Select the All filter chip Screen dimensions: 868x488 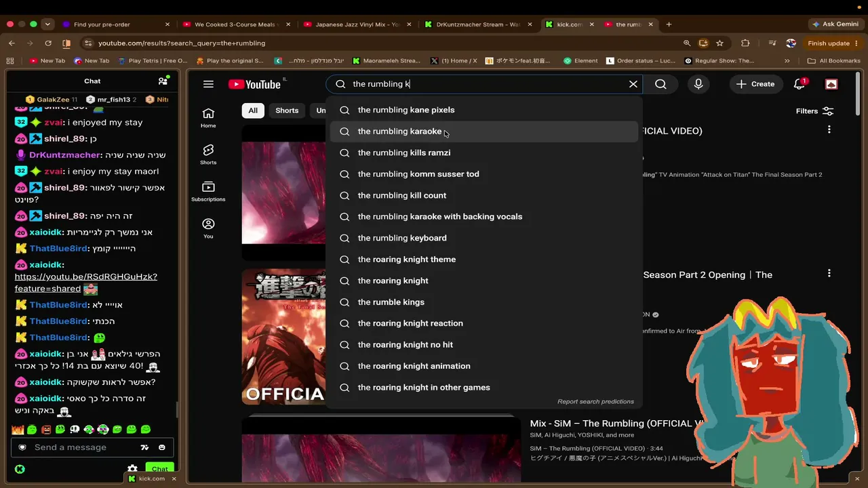[x=253, y=110]
